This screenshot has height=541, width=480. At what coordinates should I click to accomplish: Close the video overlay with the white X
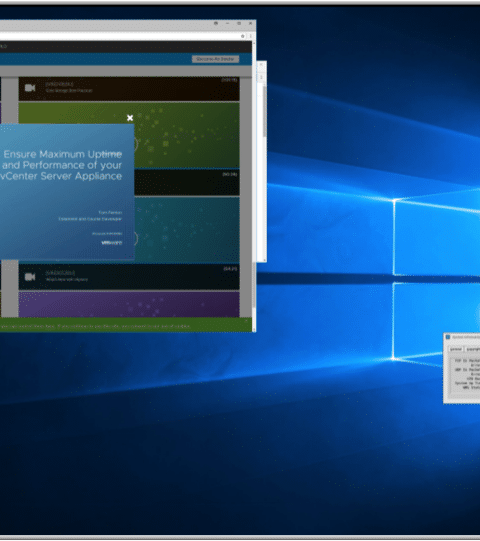point(130,118)
